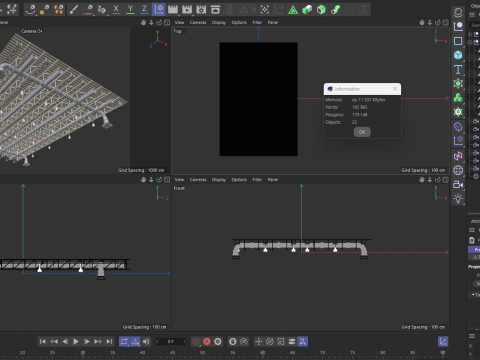Image resolution: width=480 pixels, height=360 pixels.
Task: Toggle position keyframe recording icon
Action: pyautogui.click(x=258, y=341)
